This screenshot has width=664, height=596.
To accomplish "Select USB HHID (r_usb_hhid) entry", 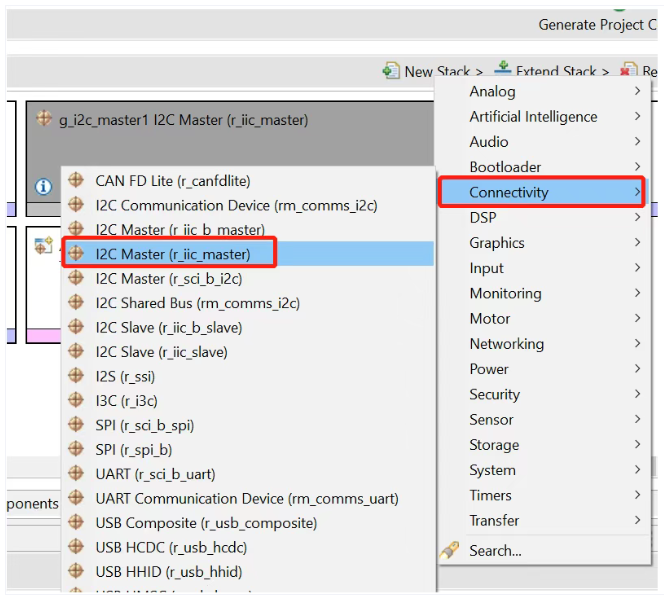I will point(248,571).
